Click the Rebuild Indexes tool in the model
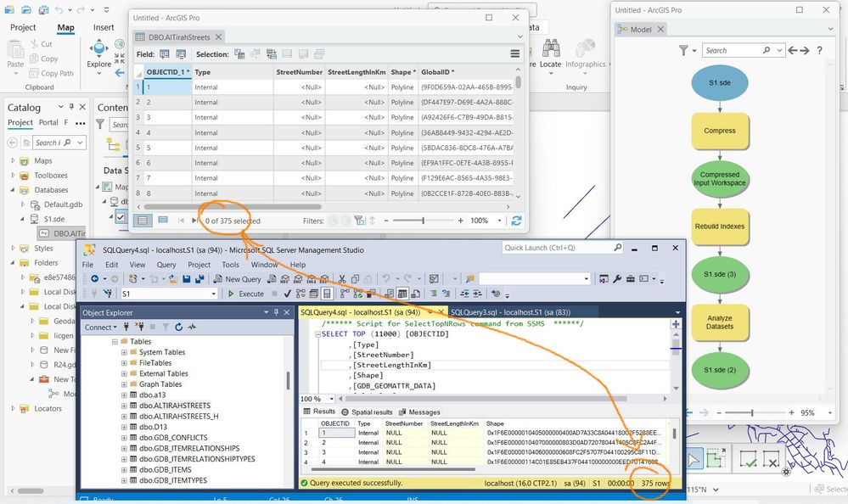The width and height of the screenshot is (848, 504). [x=720, y=227]
